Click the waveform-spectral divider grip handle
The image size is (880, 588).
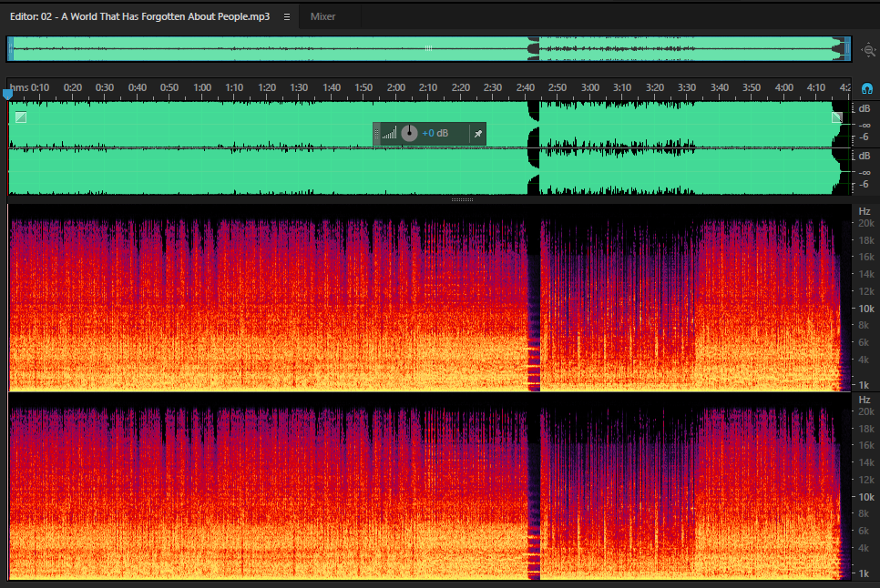[463, 199]
